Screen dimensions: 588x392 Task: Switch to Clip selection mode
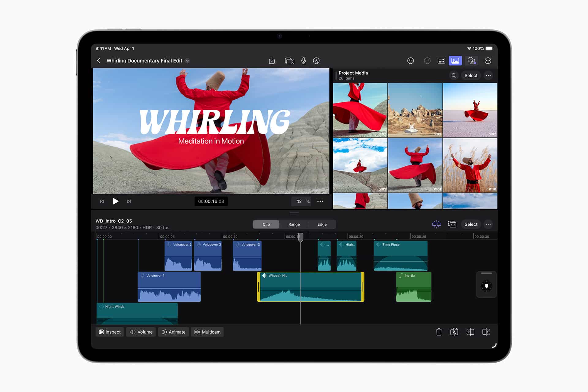point(266,224)
